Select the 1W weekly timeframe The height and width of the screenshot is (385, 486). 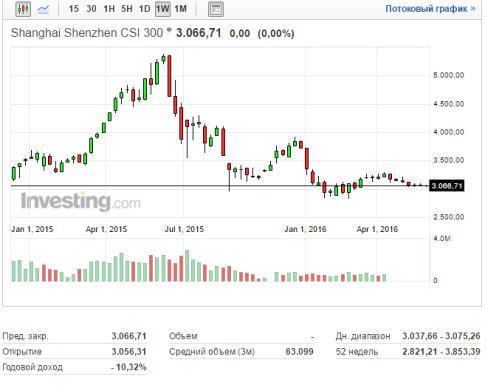[163, 9]
